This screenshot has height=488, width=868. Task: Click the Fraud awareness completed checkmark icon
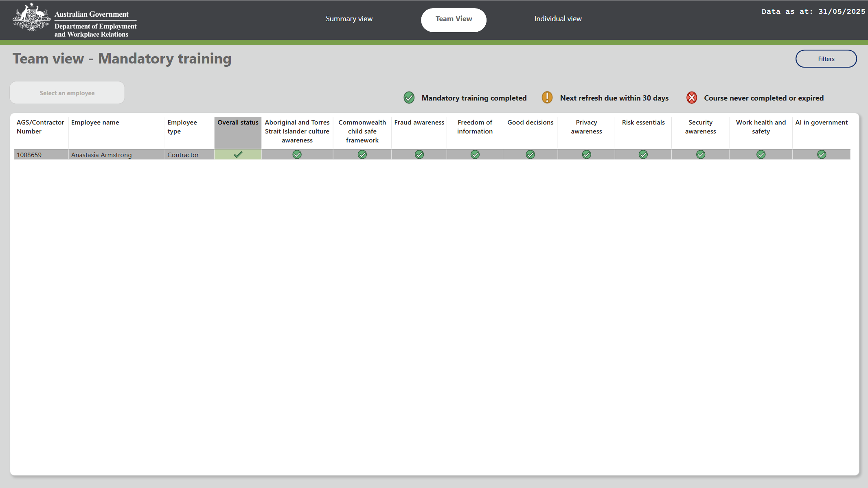(x=419, y=155)
